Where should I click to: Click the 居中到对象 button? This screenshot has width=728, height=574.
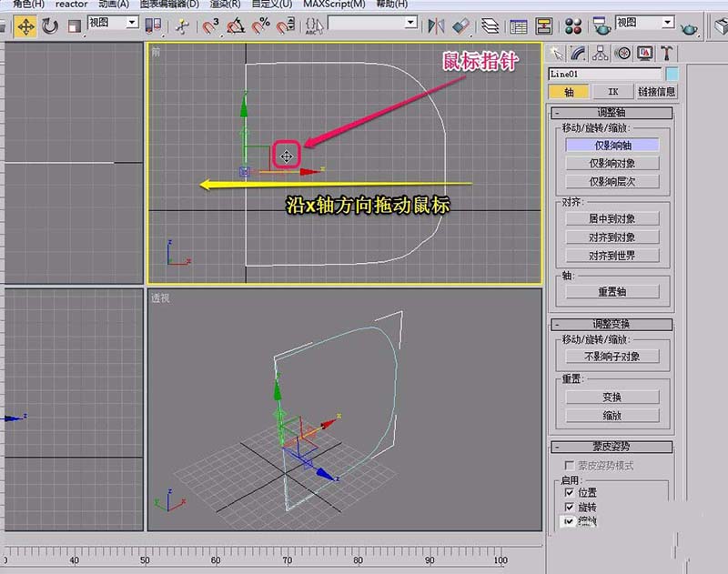coord(612,218)
